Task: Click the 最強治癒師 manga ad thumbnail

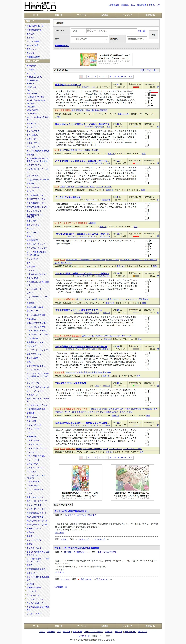Action: [80, 478]
